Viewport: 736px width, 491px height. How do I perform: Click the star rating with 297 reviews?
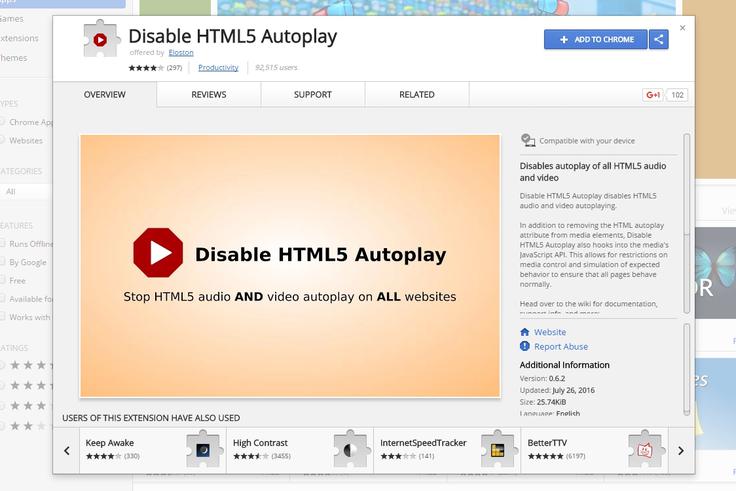click(x=155, y=68)
